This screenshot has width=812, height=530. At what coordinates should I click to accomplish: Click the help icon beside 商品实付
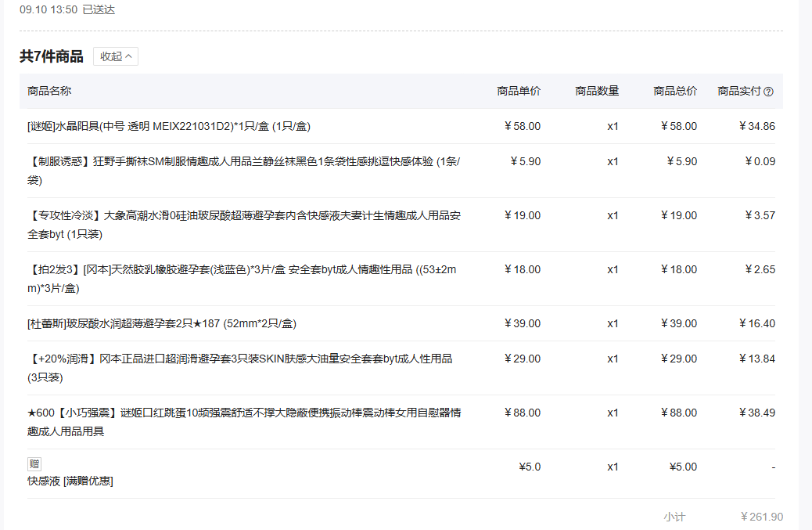click(x=768, y=92)
